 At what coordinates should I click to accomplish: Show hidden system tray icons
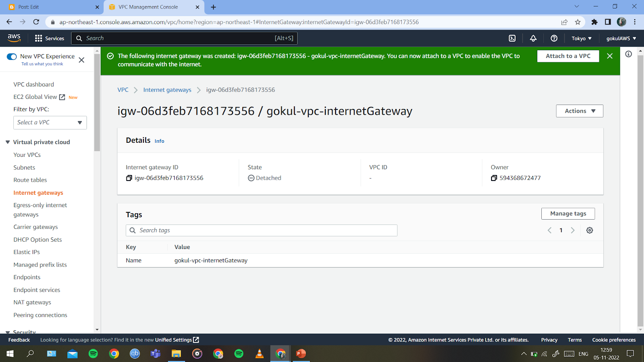524,354
